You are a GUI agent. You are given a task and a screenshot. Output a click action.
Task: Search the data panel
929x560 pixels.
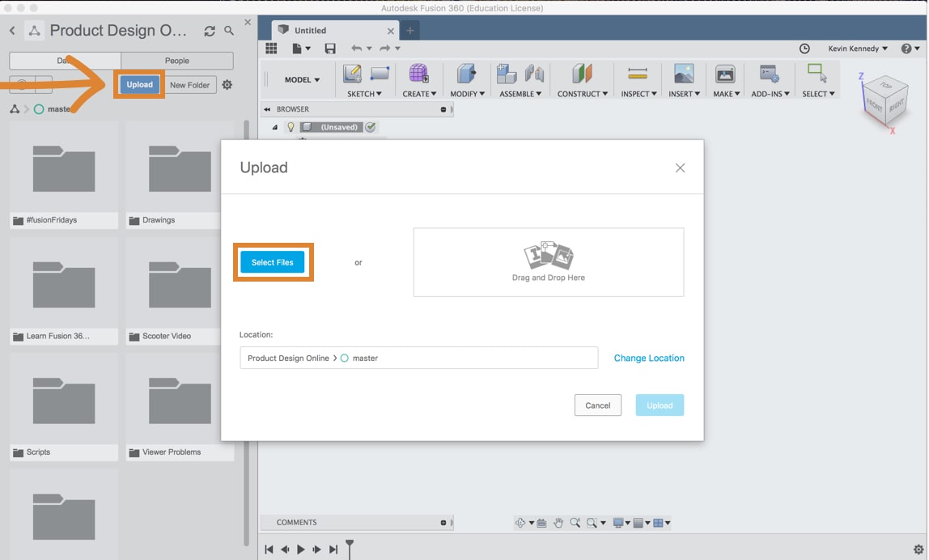pos(229,30)
